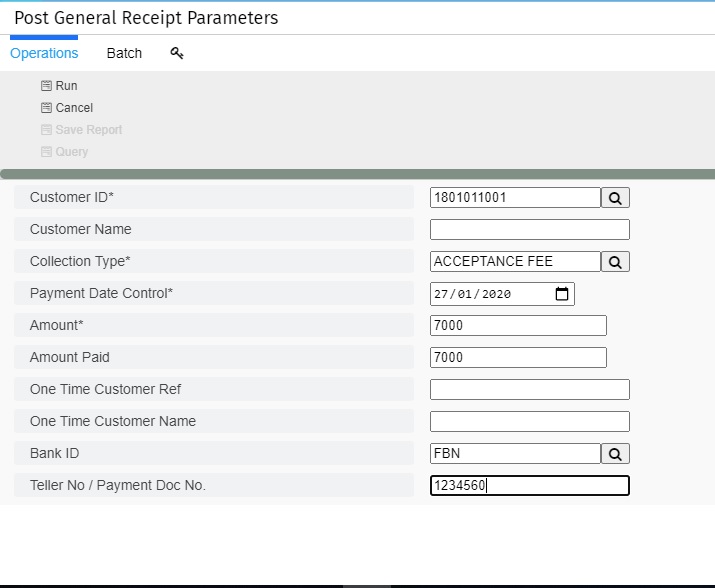Focus the One Time Customer Name field
The height and width of the screenshot is (588, 715).
coord(530,421)
